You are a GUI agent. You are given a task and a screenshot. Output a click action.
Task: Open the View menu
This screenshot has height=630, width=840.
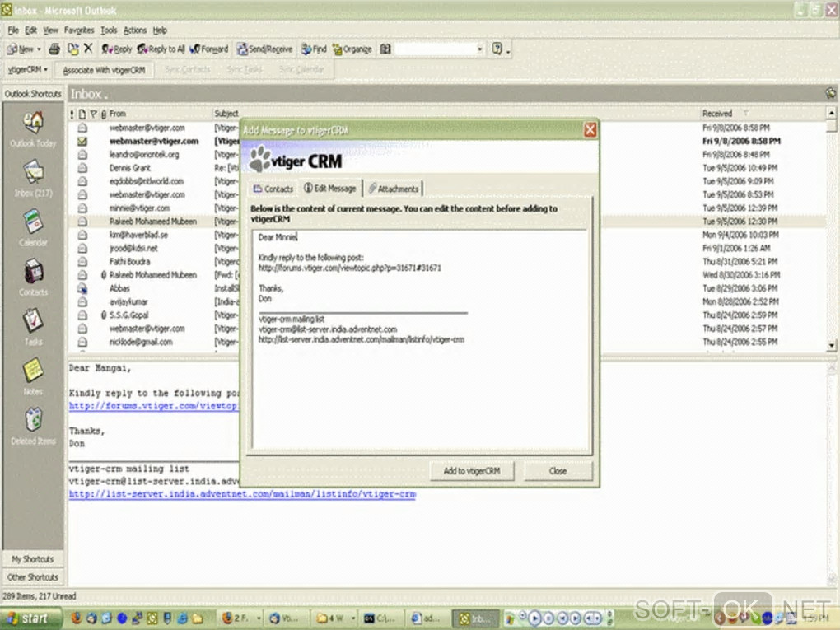50,30
